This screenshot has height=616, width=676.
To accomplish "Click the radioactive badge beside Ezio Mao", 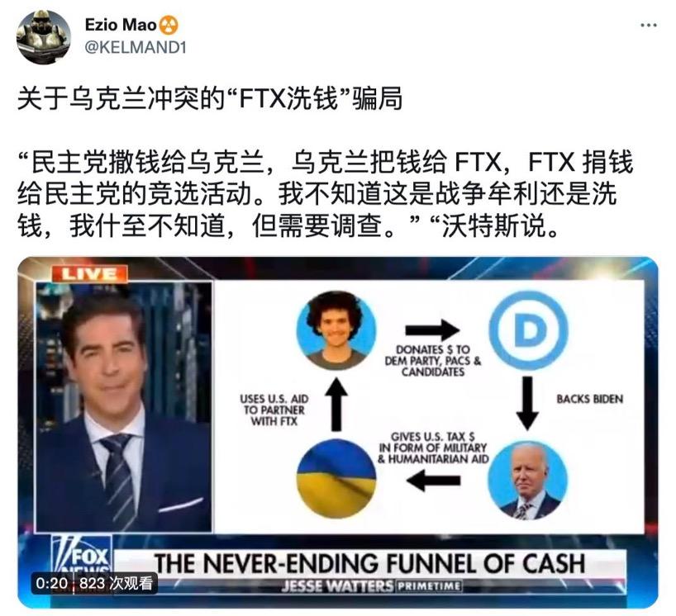I will pyautogui.click(x=169, y=25).
